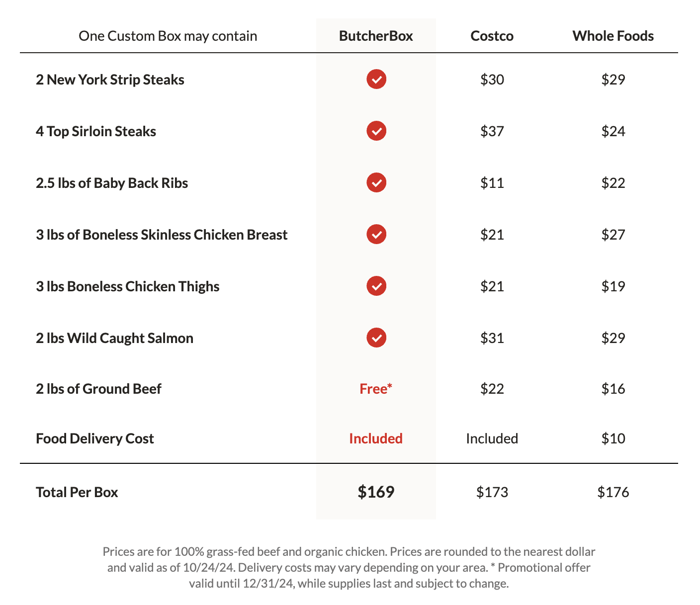The image size is (700, 605).
Task: Click the Food Delivery Cost row label
Action: pyautogui.click(x=95, y=438)
